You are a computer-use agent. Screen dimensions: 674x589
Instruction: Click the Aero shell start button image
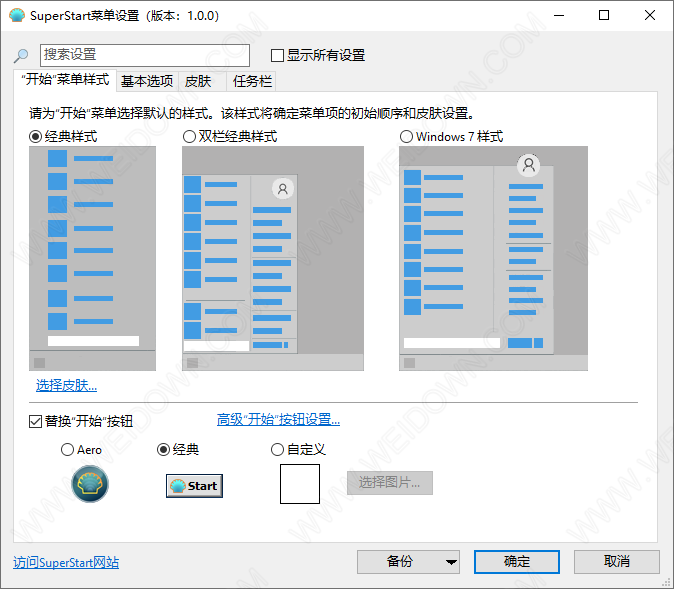click(90, 484)
